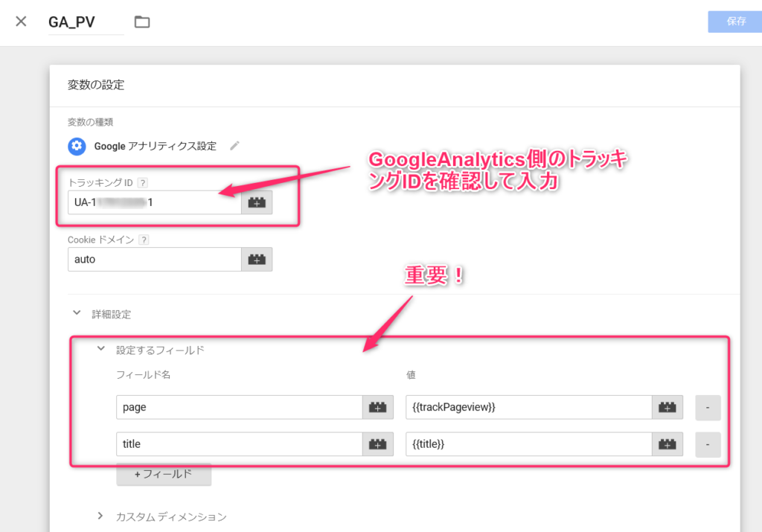Insert variable for {{trackPageview}} value
The height and width of the screenshot is (532, 762).
[x=667, y=407]
